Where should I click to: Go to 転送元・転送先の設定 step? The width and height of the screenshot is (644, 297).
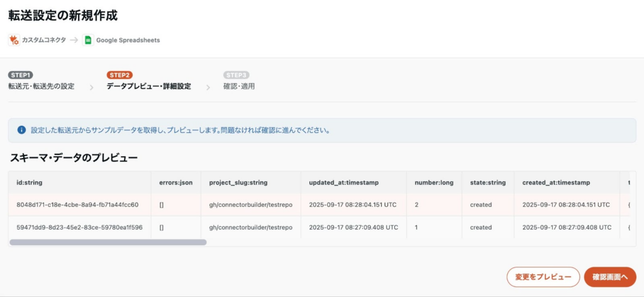point(41,86)
